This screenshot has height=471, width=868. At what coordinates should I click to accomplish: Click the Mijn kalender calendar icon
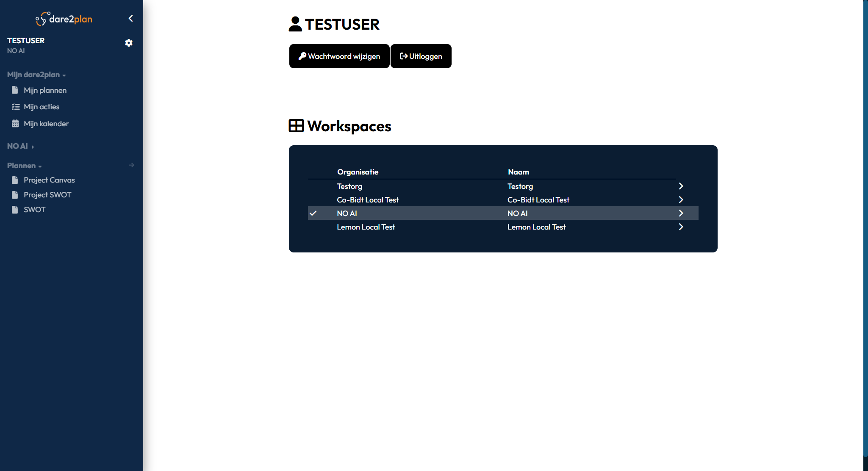coord(15,124)
